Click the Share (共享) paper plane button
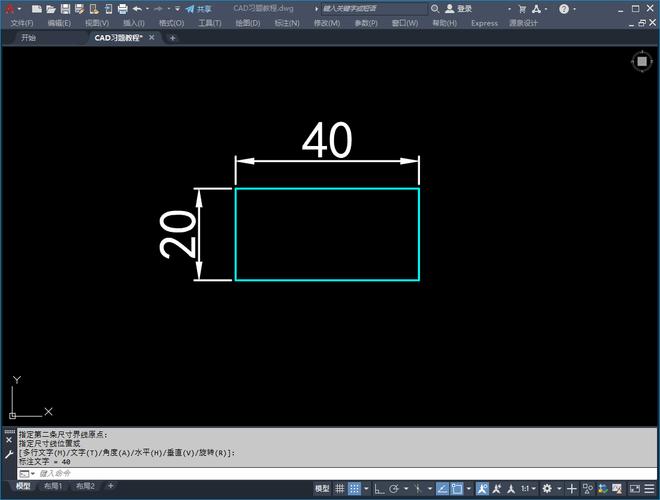 click(198, 9)
